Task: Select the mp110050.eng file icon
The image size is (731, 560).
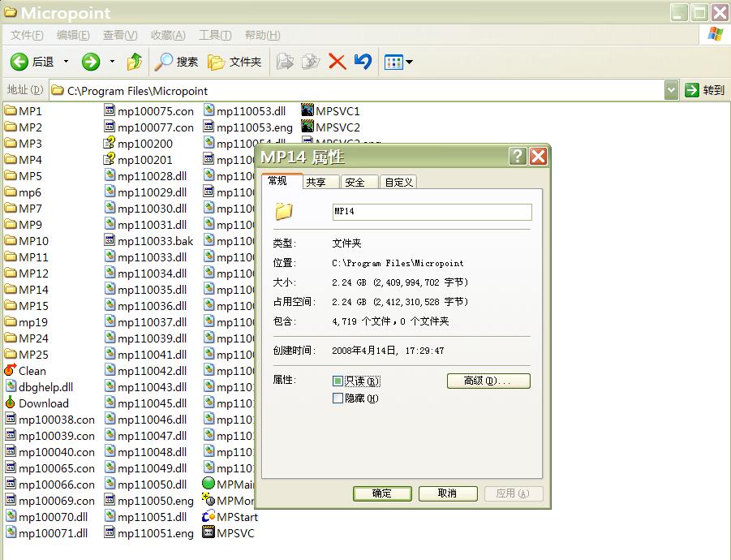Action: coord(110,500)
